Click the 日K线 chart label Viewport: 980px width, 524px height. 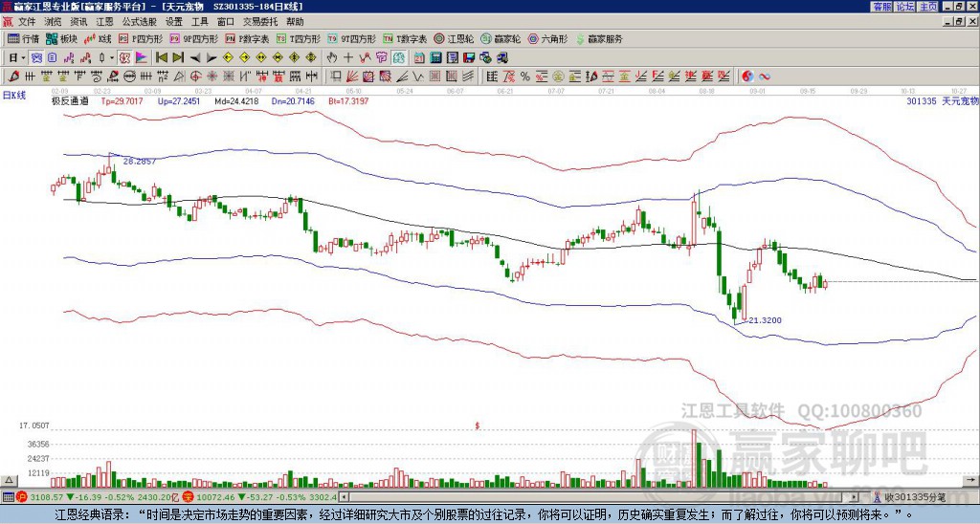tap(13, 96)
